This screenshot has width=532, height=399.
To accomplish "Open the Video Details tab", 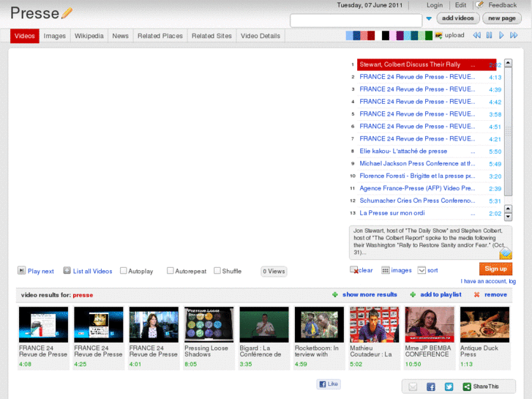I will point(261,36).
